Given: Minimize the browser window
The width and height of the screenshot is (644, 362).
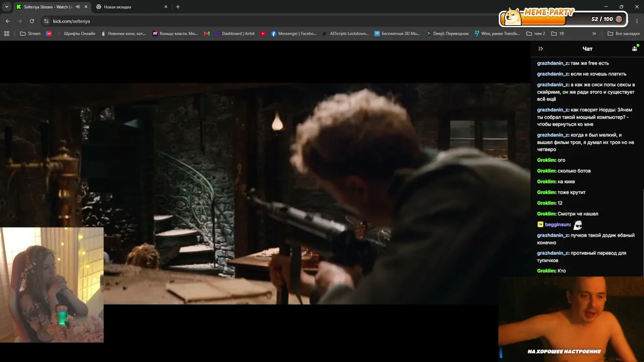Looking at the screenshot, I should [x=607, y=7].
